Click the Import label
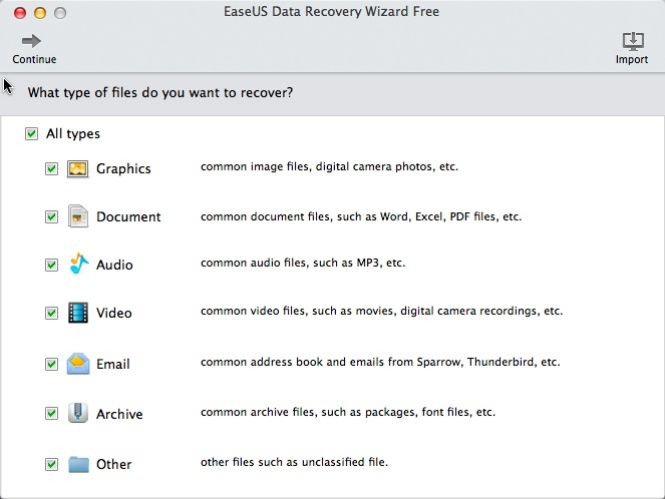665x499 pixels. [632, 59]
